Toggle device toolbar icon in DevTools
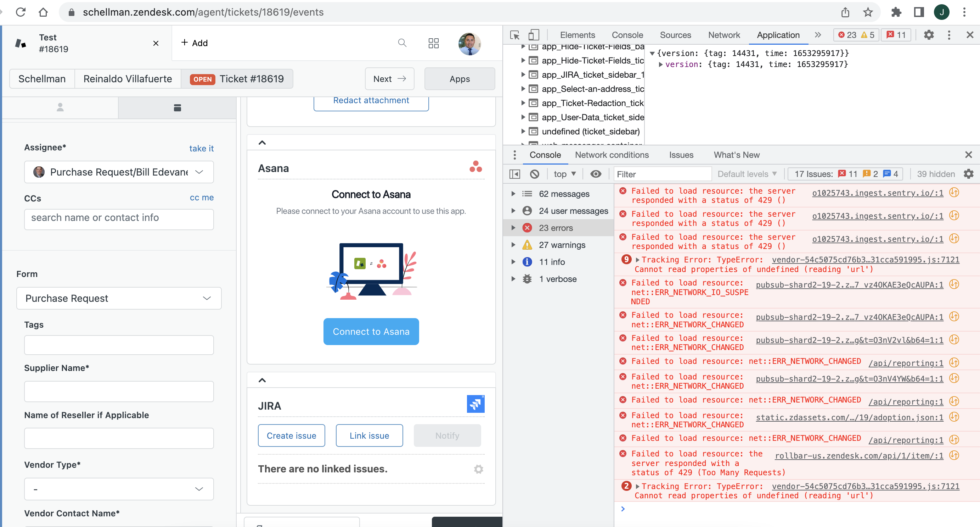Screen dimensions: 980x527 [x=534, y=35]
